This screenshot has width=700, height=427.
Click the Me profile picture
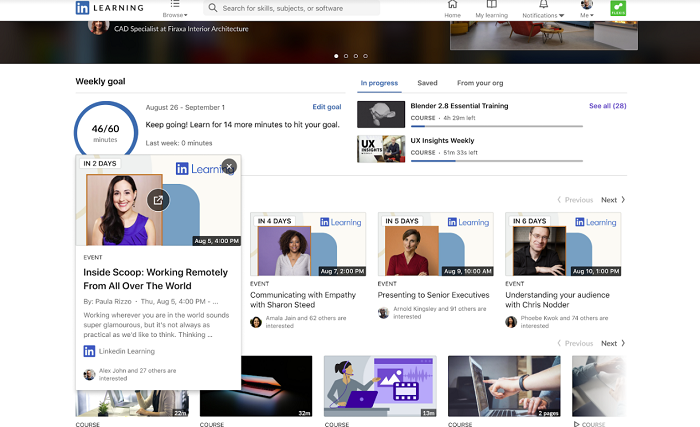[x=587, y=4]
